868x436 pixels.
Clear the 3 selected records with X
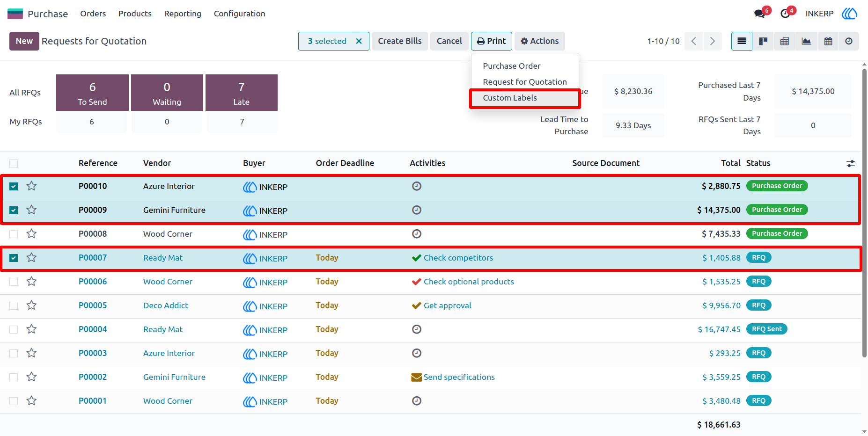pyautogui.click(x=359, y=41)
